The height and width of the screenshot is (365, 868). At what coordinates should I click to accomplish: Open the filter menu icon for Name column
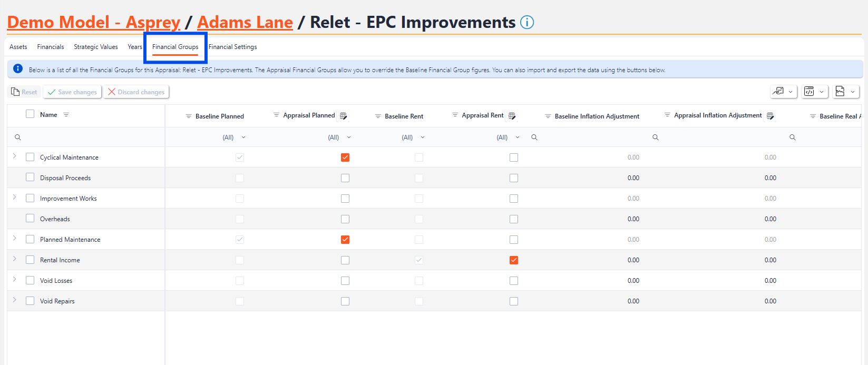click(66, 115)
